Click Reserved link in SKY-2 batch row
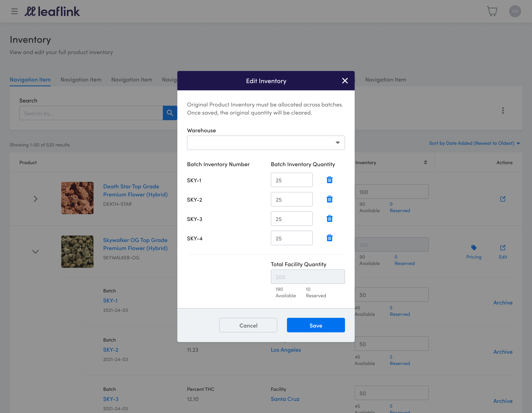This screenshot has height=413, width=532. (400, 364)
